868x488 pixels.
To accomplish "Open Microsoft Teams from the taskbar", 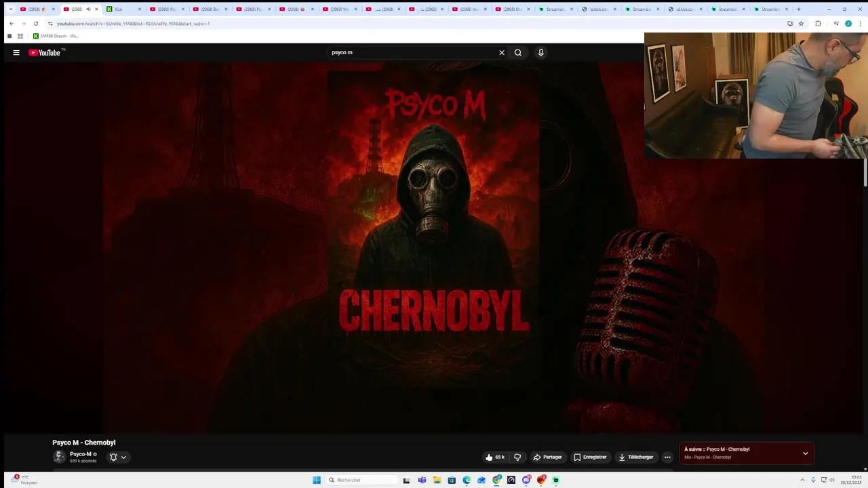I will tap(422, 480).
